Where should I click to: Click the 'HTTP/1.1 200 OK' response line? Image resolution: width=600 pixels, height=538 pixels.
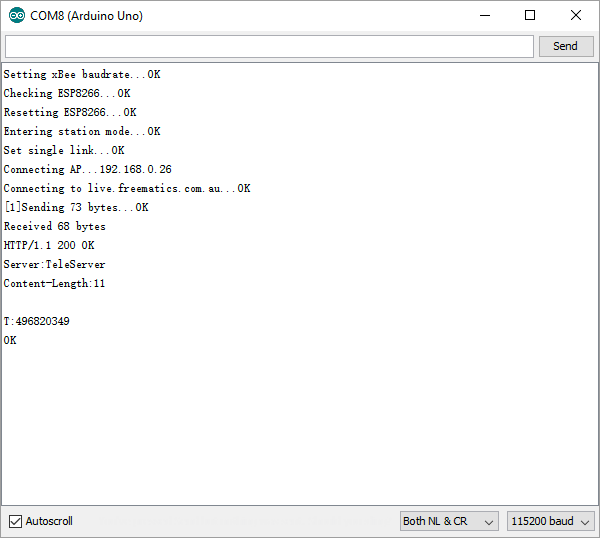pyautogui.click(x=49, y=246)
